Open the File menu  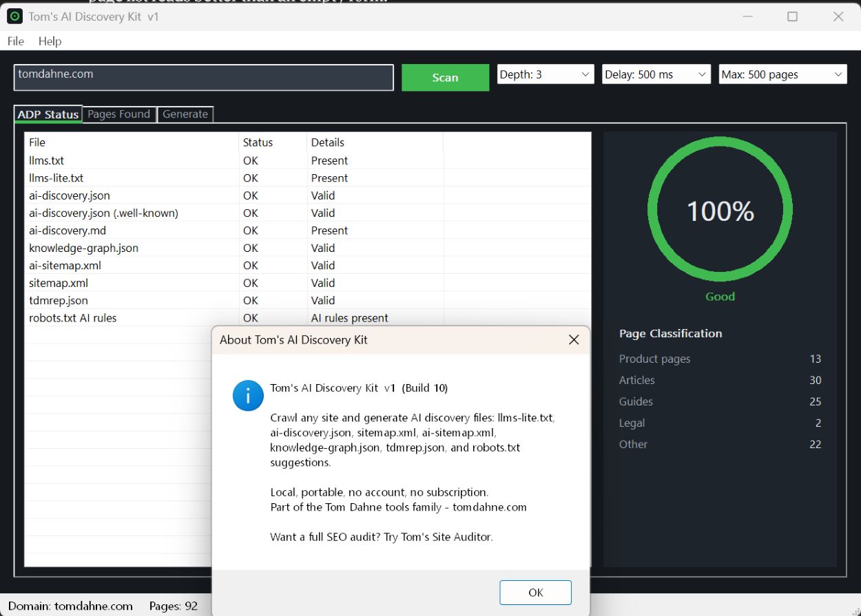(16, 41)
